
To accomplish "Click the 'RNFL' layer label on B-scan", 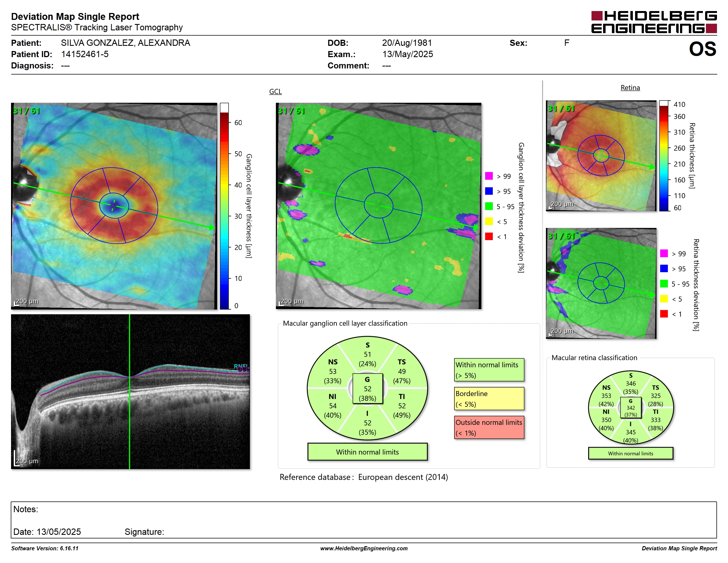I will (241, 366).
